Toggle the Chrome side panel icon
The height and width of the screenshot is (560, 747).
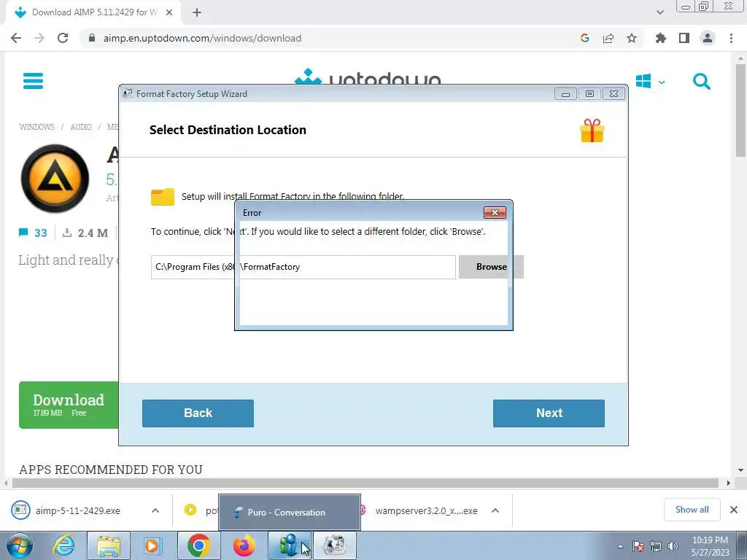point(684,38)
